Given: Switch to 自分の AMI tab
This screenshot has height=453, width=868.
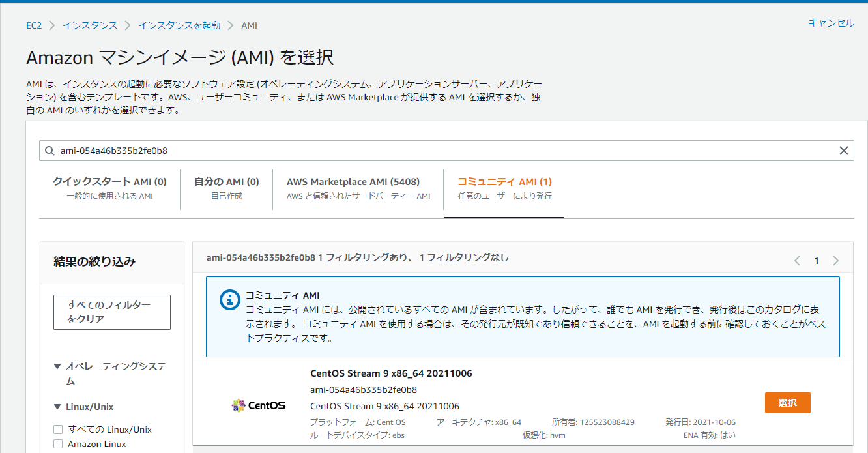Looking at the screenshot, I should point(227,188).
